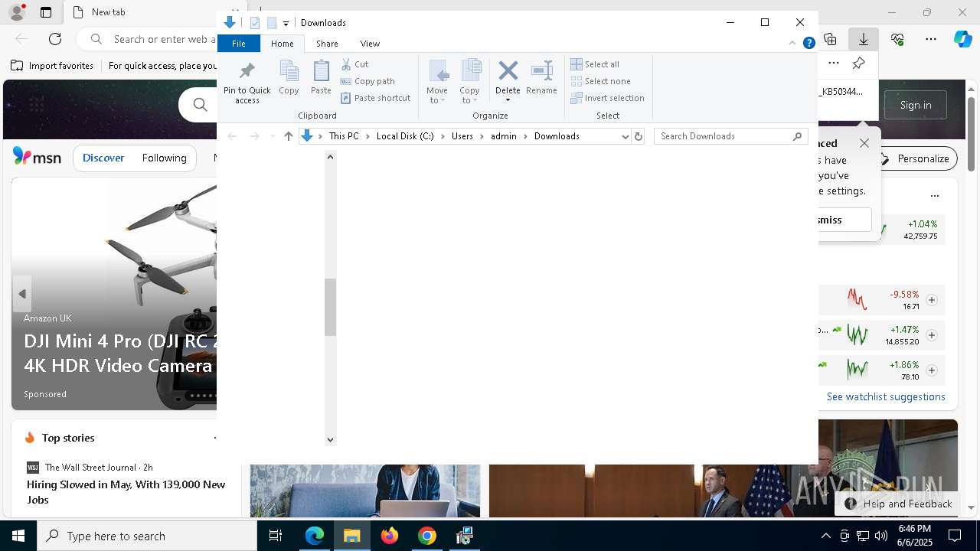Click Paste in the Explorer ribbon
The image size is (980, 551).
click(321, 78)
